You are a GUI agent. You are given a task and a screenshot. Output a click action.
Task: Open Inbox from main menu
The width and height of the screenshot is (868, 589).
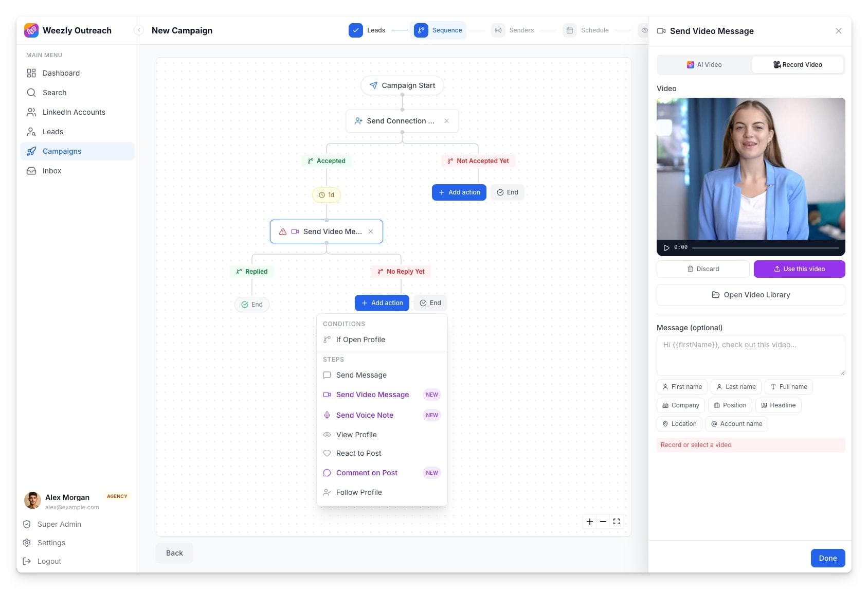pyautogui.click(x=77, y=171)
